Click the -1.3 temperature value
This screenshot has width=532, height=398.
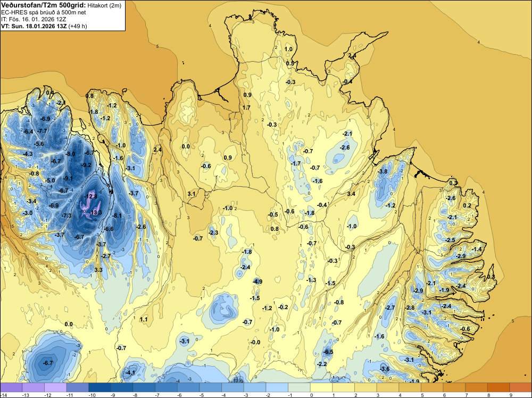[311, 280]
